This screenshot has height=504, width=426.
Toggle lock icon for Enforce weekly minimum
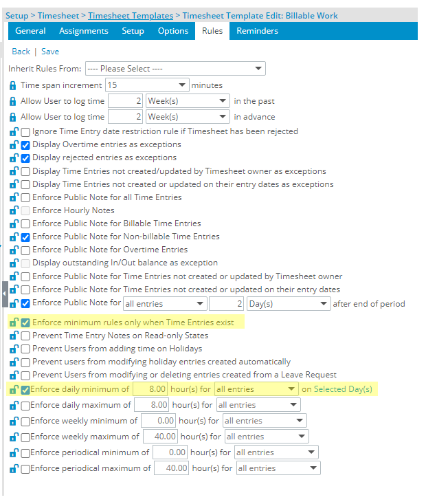point(14,421)
